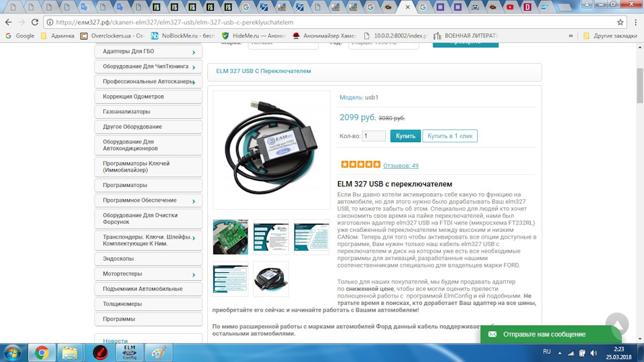644x362 pixels.
Task: Click the Купить в 1 клик button
Action: click(x=449, y=136)
